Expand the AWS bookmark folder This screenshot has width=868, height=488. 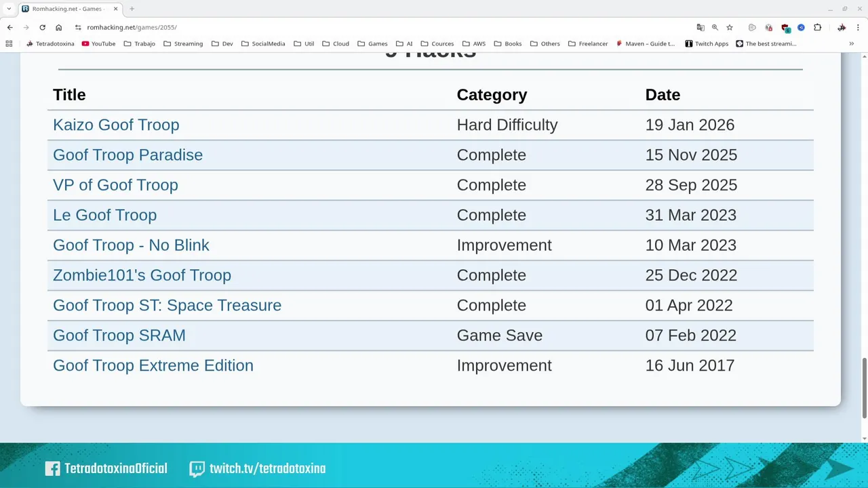click(x=474, y=43)
